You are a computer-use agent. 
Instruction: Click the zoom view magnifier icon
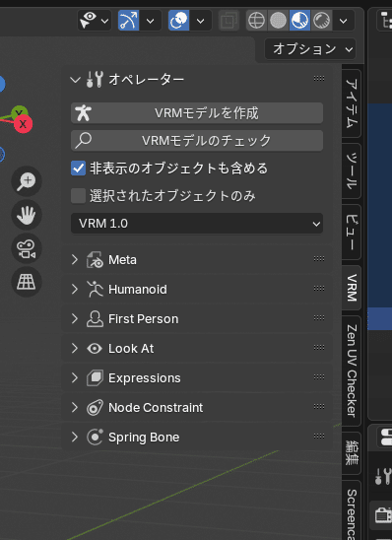(27, 180)
